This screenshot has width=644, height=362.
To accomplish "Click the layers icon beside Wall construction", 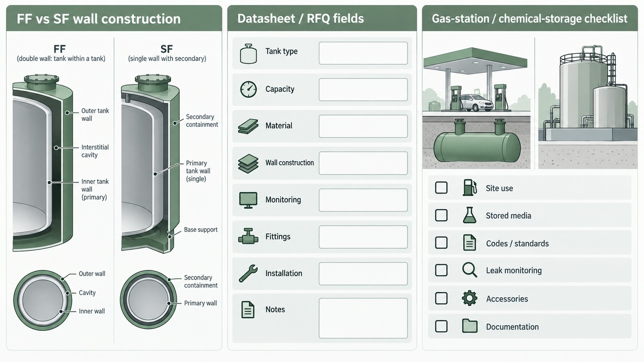I will pyautogui.click(x=248, y=163).
